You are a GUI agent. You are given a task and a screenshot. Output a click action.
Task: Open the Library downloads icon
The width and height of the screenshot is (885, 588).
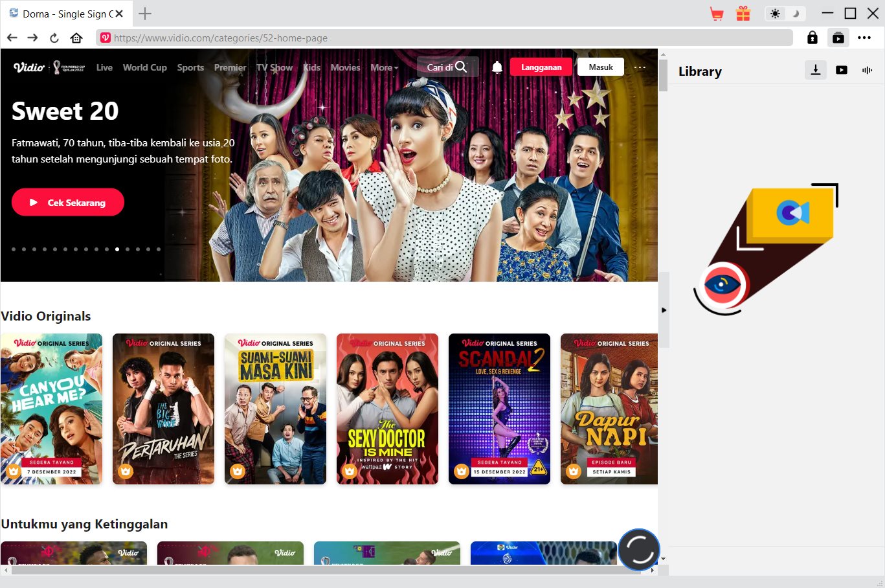(x=816, y=70)
